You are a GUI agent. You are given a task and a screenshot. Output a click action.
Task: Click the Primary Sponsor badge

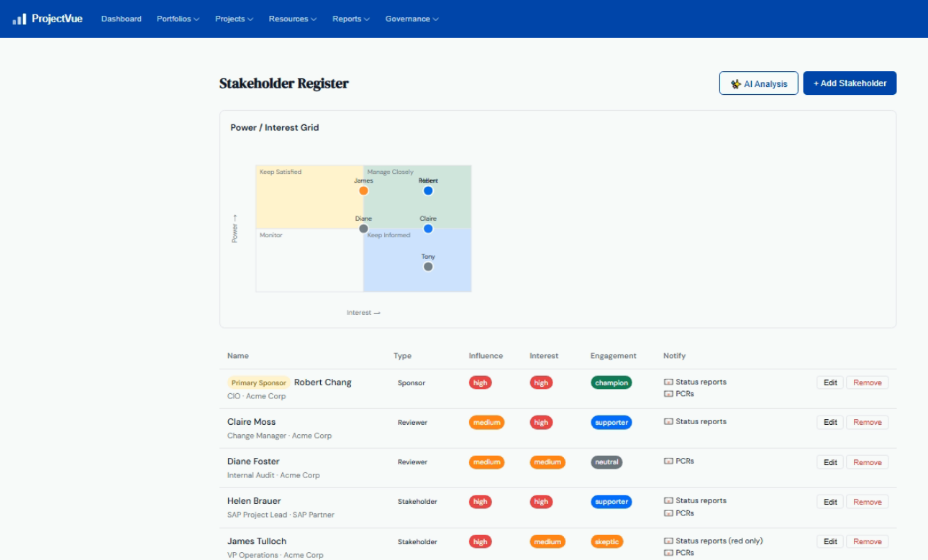point(259,382)
